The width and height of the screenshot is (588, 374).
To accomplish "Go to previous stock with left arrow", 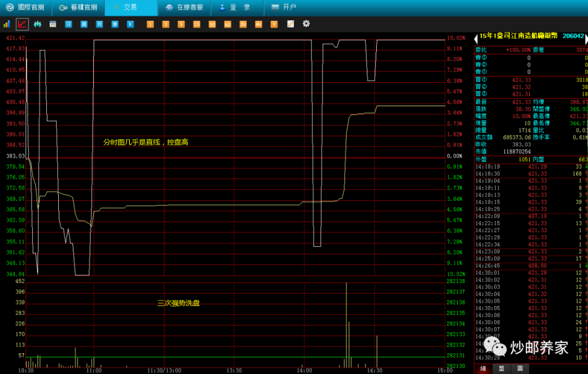I will [475, 39].
